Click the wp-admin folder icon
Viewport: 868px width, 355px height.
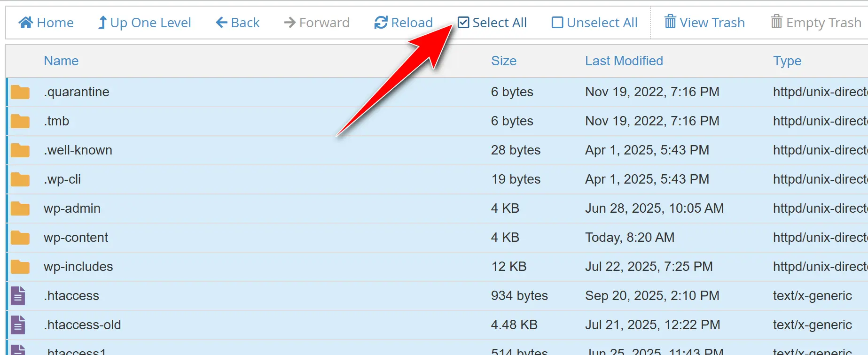pos(20,208)
